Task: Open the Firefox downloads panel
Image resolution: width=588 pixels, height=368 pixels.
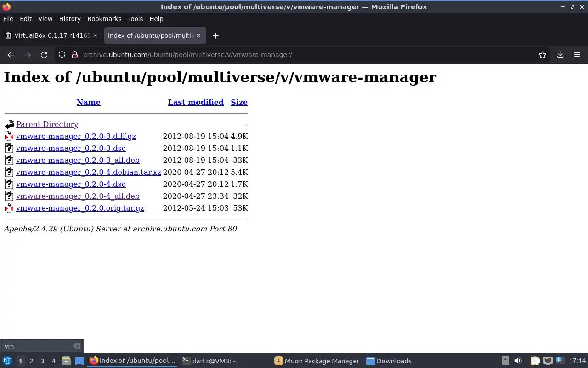Action: pyautogui.click(x=560, y=55)
